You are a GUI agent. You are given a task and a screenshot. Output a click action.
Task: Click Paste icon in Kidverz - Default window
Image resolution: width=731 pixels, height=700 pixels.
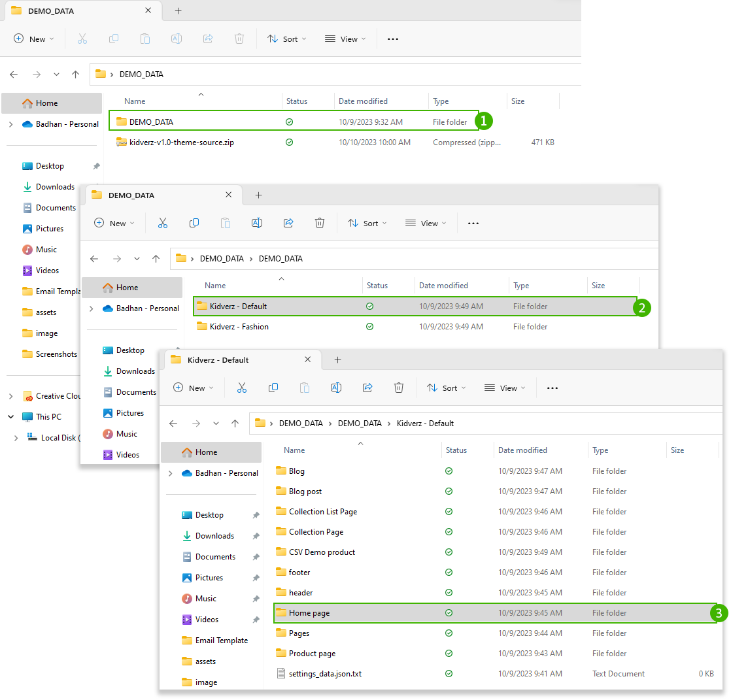tap(305, 388)
